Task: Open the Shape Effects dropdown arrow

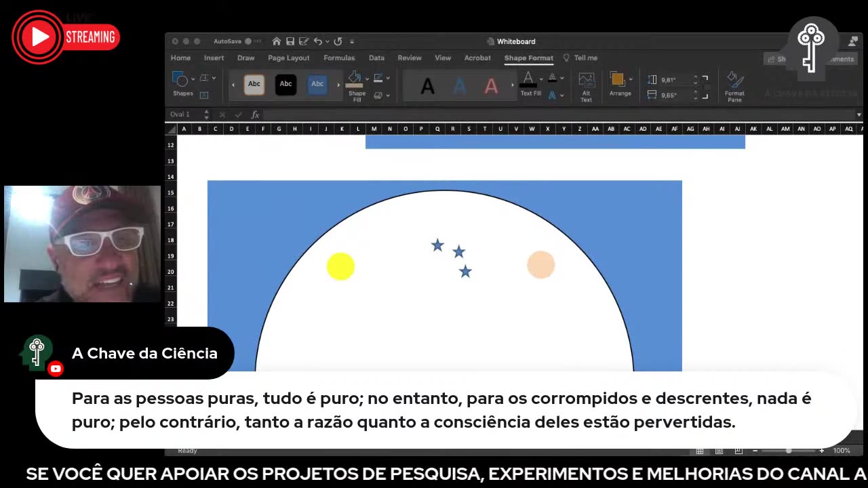Action: tap(388, 96)
